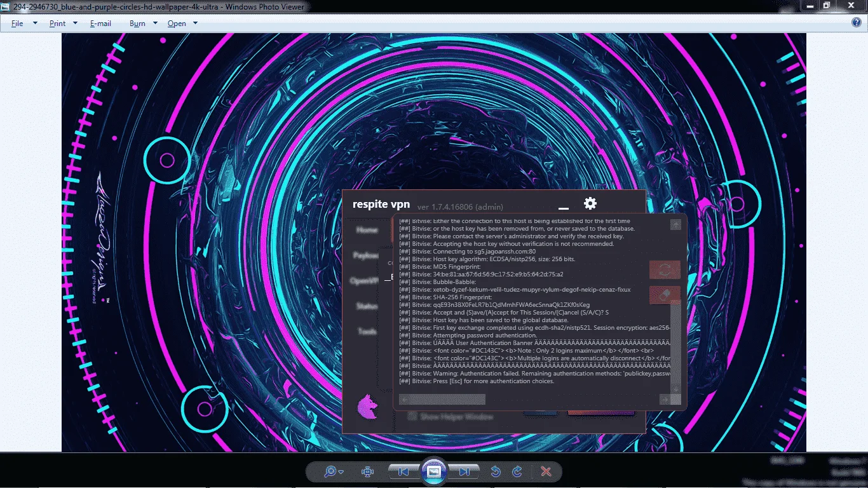Switch to the Status tab in respite vpn
The image size is (868, 488).
pyautogui.click(x=367, y=306)
